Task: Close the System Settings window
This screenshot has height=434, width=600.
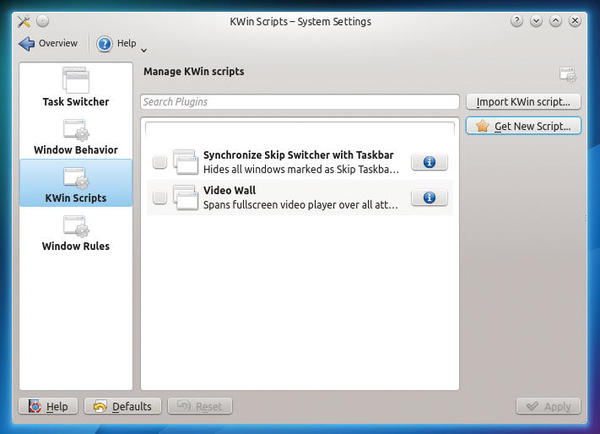Action: click(x=575, y=21)
